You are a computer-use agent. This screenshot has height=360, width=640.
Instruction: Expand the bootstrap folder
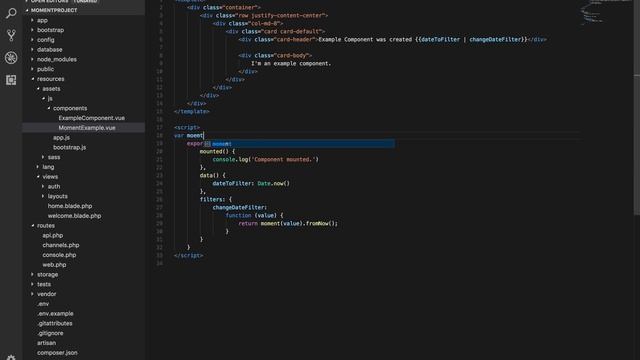(50, 30)
